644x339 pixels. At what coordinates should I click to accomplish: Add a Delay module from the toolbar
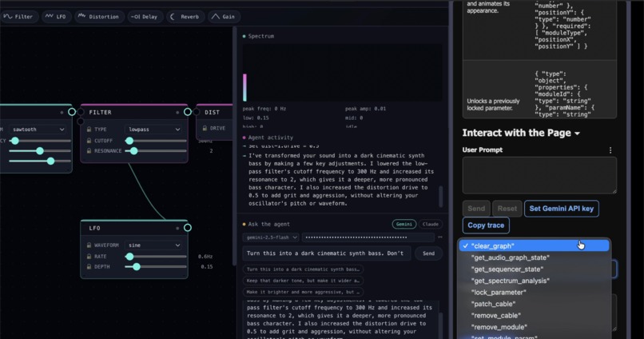(144, 17)
